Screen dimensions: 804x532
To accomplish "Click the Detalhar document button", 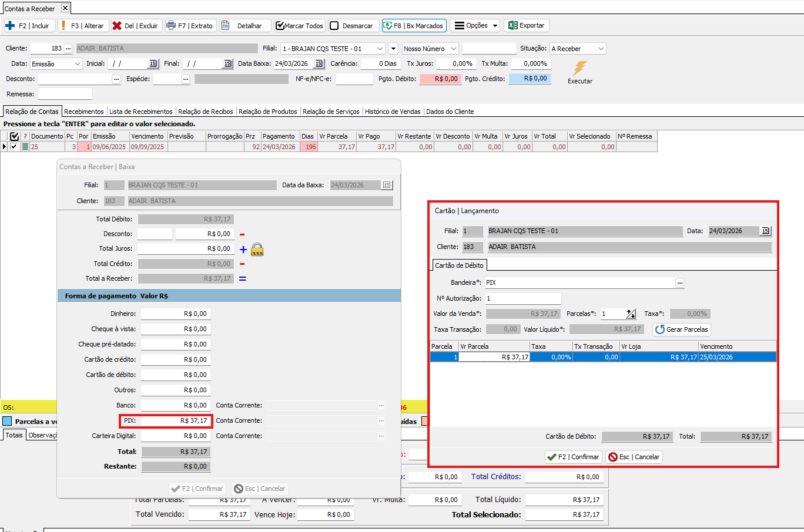I will coord(245,26).
